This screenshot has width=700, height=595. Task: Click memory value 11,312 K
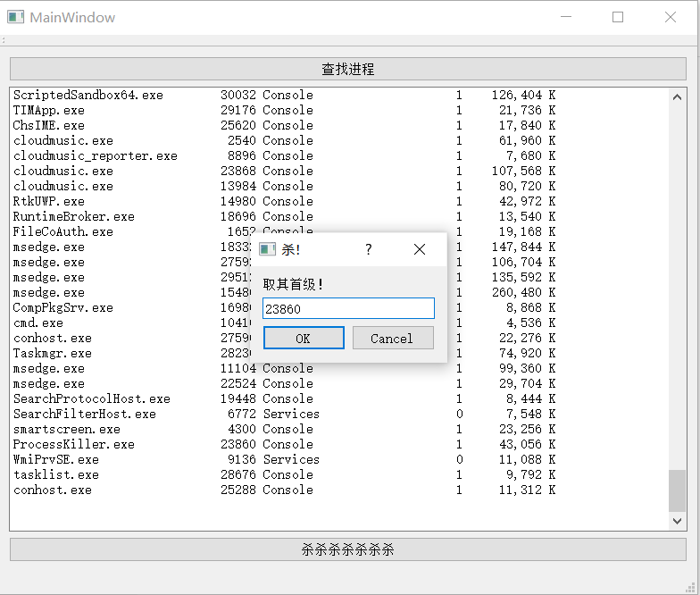(x=527, y=490)
